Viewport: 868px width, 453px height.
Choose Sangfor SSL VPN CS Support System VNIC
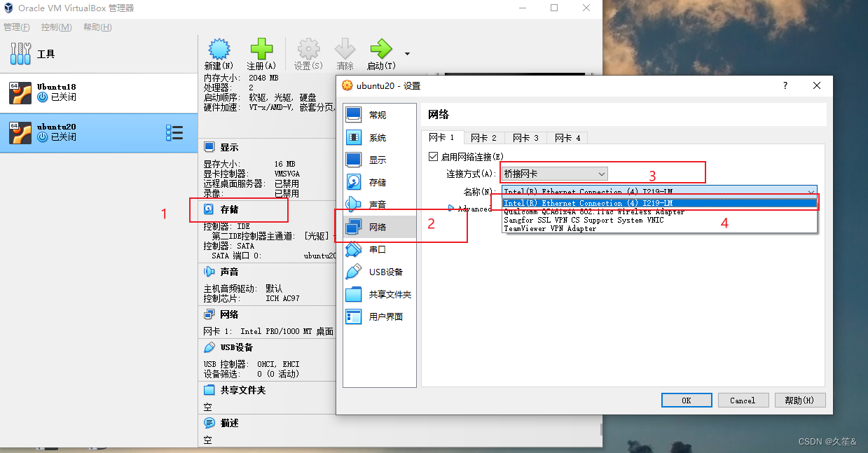660,220
